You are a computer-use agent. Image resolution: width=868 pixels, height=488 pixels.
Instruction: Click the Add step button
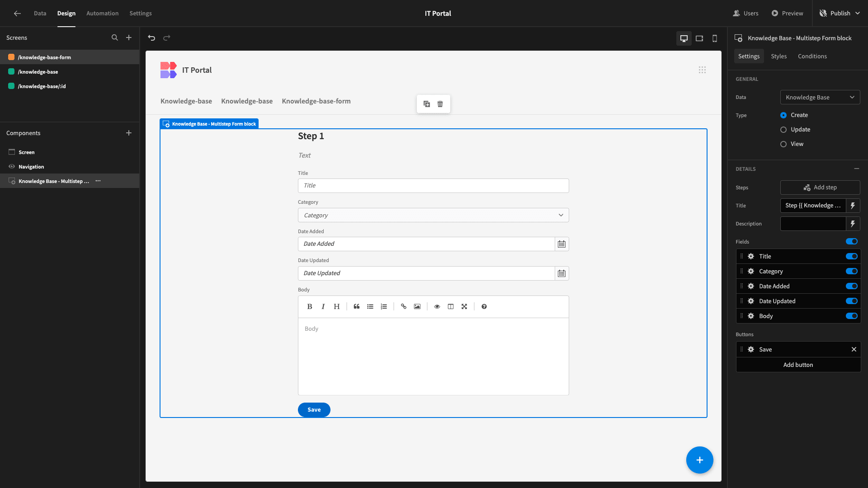click(820, 188)
